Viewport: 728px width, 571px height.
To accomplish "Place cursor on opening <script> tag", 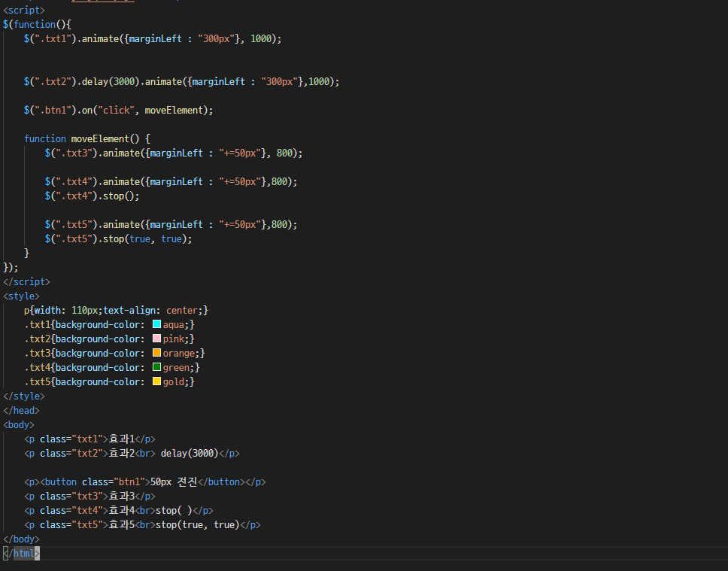I will coord(23,11).
